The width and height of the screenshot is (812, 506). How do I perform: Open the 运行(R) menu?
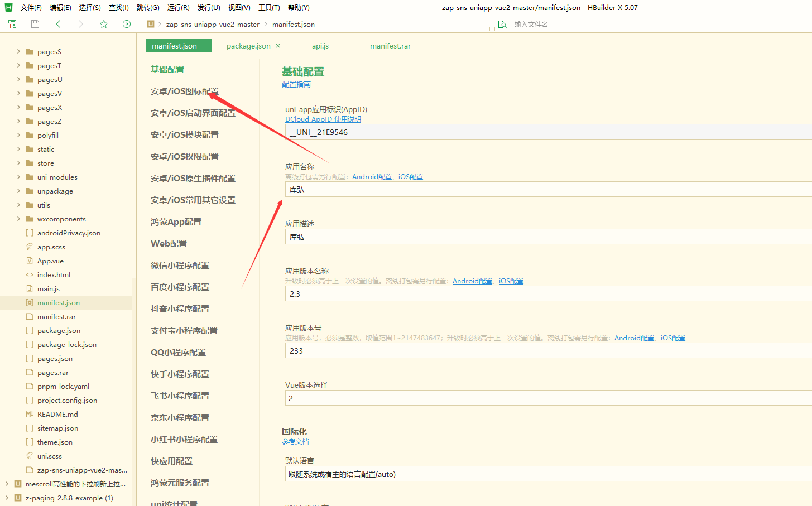coord(179,7)
